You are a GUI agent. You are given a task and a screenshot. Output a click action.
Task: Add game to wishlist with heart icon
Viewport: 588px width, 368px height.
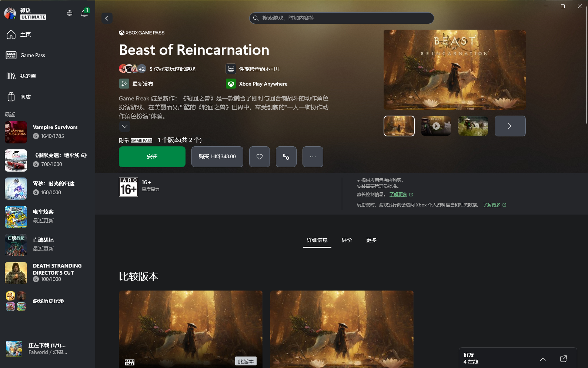tap(260, 157)
